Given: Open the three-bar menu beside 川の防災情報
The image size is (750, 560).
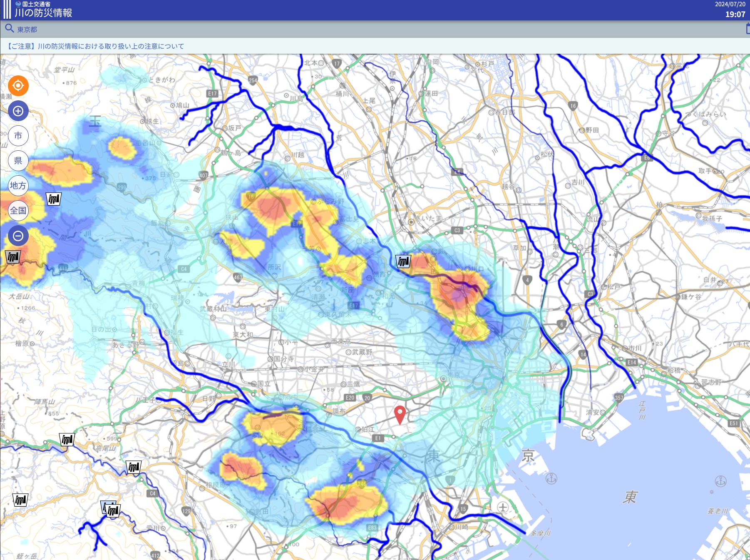Looking at the screenshot, I should click(7, 9).
